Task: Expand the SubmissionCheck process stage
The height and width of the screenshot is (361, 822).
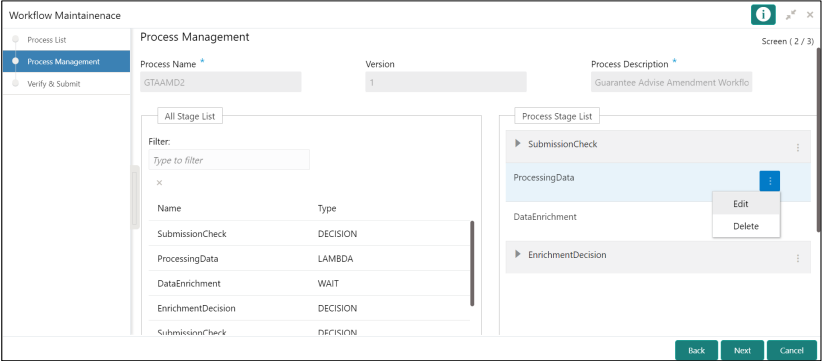Action: [518, 144]
